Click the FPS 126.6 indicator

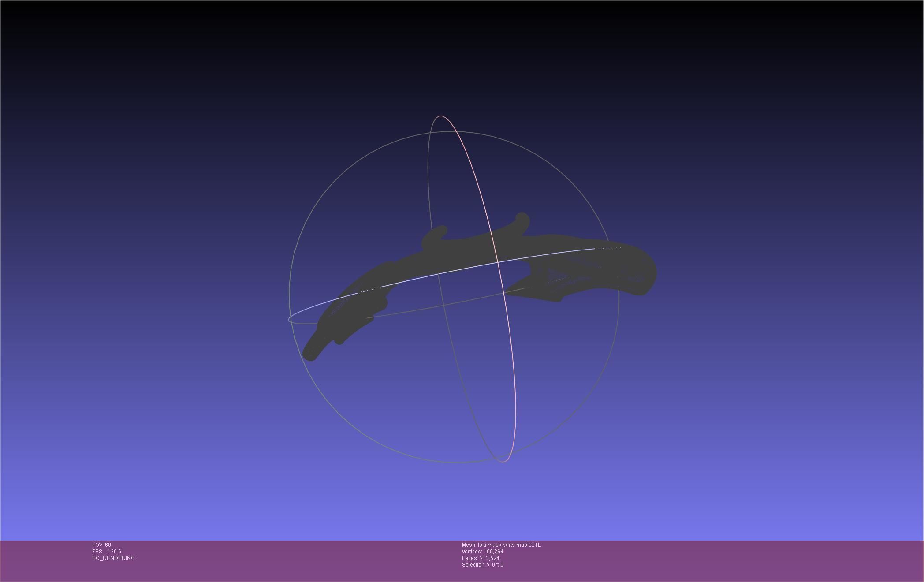(x=107, y=552)
